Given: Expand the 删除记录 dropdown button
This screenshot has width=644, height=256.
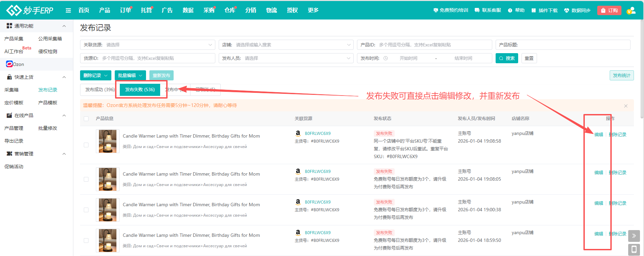Looking at the screenshot, I should 96,76.
